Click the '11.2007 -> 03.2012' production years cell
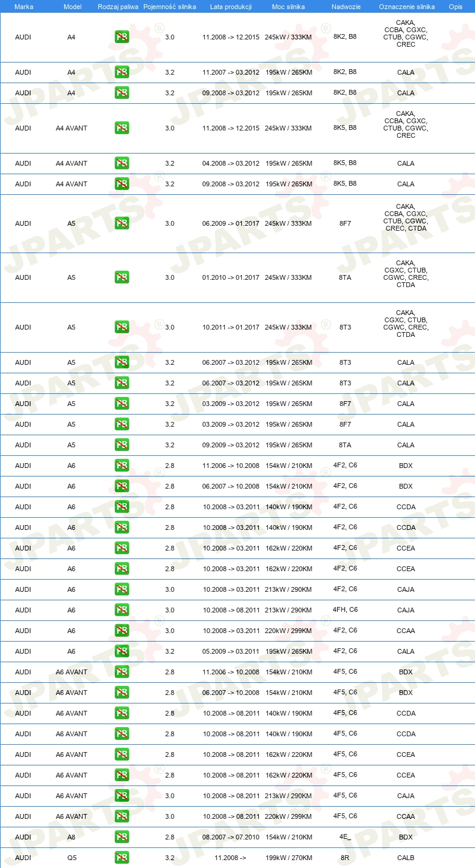The image size is (475, 868). (231, 72)
